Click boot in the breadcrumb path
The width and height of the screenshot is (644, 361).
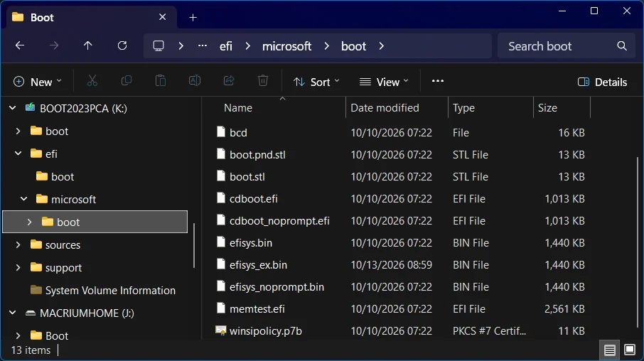[x=353, y=46]
